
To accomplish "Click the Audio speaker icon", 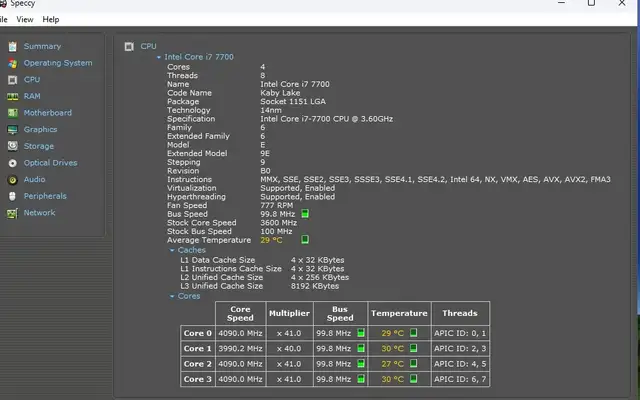I will coord(13,180).
